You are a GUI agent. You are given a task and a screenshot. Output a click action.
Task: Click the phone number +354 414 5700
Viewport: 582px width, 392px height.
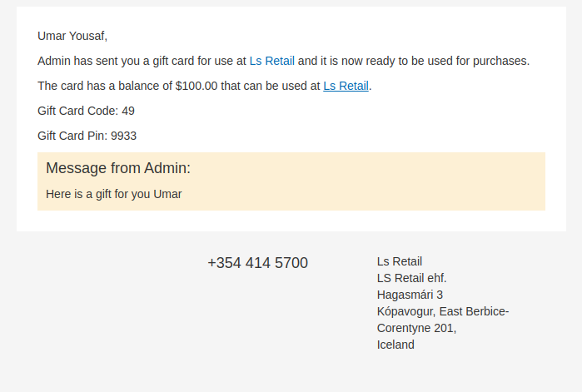(257, 263)
